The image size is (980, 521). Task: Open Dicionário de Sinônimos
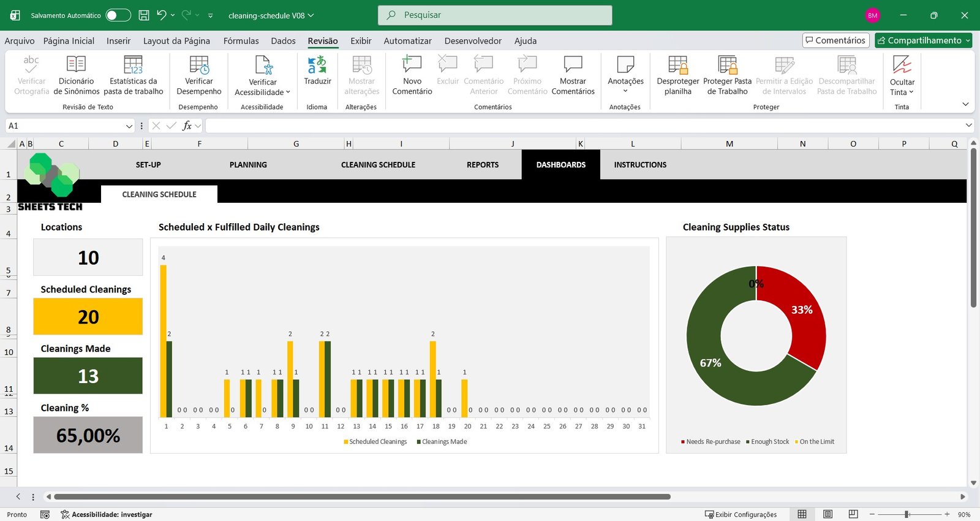[76, 65]
